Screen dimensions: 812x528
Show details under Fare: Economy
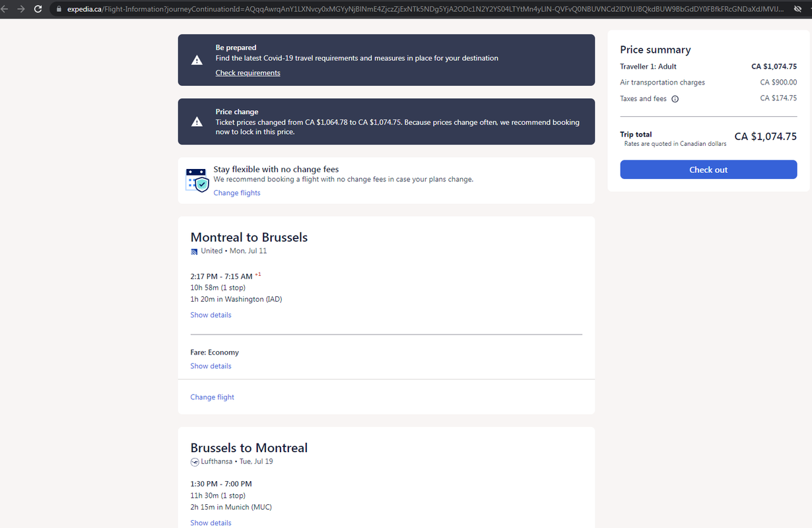(x=211, y=366)
